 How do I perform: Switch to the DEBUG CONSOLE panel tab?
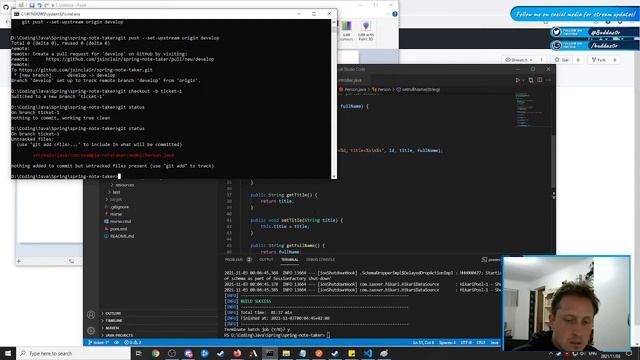tap(320, 260)
